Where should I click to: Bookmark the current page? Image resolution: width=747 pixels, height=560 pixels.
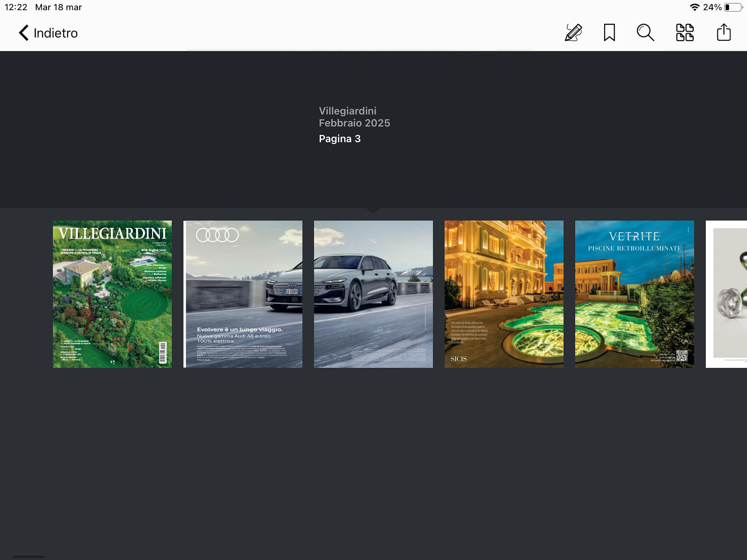(609, 33)
